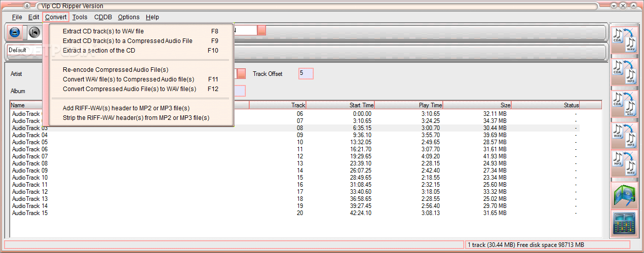Sort by the Track column header
This screenshot has width=644, height=253.
(x=278, y=105)
